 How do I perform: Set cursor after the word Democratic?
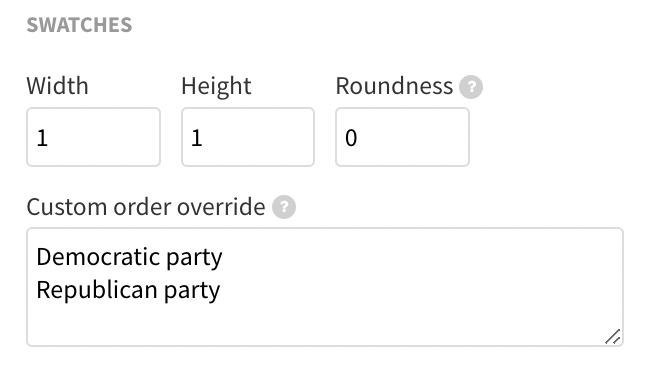click(161, 257)
